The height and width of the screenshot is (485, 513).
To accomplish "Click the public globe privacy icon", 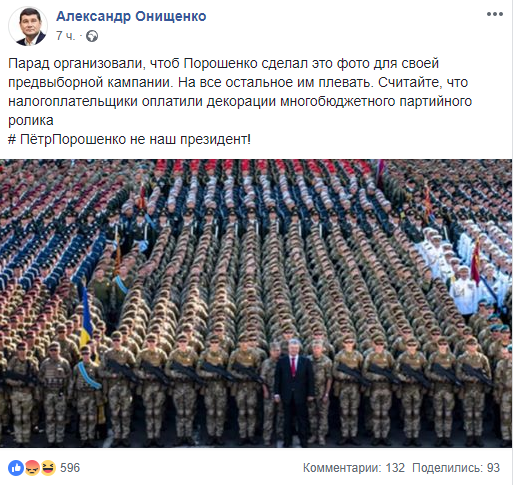I will click(x=92, y=36).
